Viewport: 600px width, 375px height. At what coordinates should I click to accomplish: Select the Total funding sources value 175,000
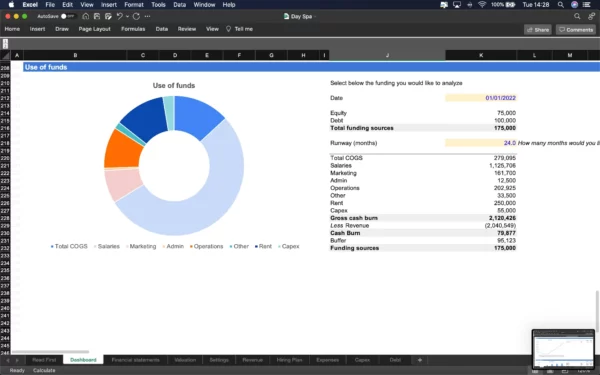click(505, 128)
